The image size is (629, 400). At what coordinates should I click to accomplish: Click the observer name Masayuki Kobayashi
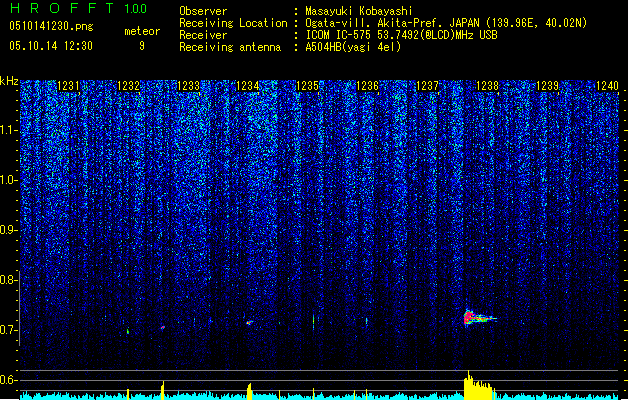[359, 11]
